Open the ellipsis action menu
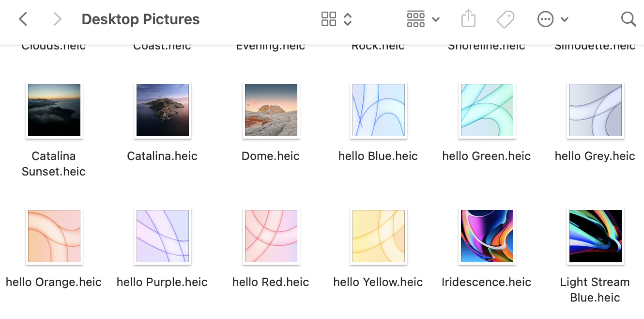The height and width of the screenshot is (319, 644). coord(546,19)
